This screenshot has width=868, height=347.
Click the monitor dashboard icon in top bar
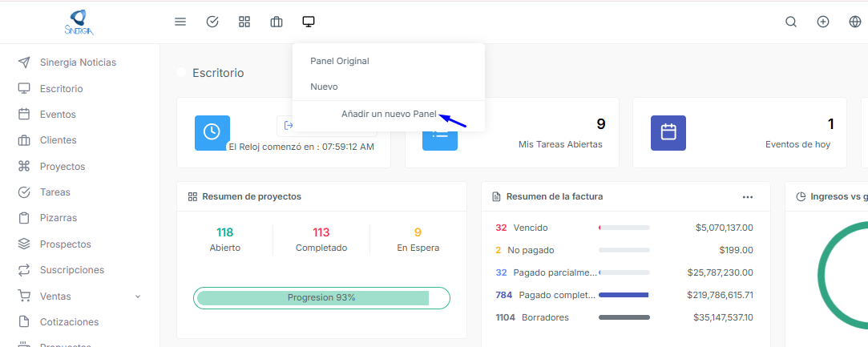pos(309,22)
